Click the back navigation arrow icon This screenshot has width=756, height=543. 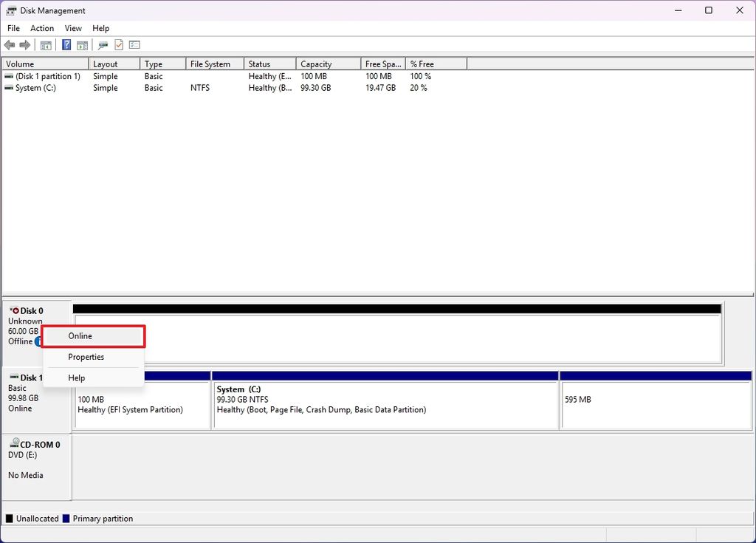point(10,44)
